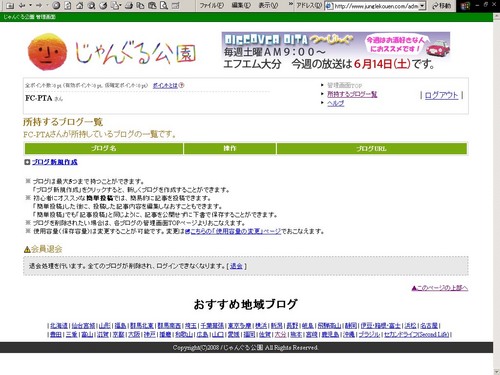Click the 移動 (Go) button
Viewport: 500px width, 375px height.
[x=441, y=6]
